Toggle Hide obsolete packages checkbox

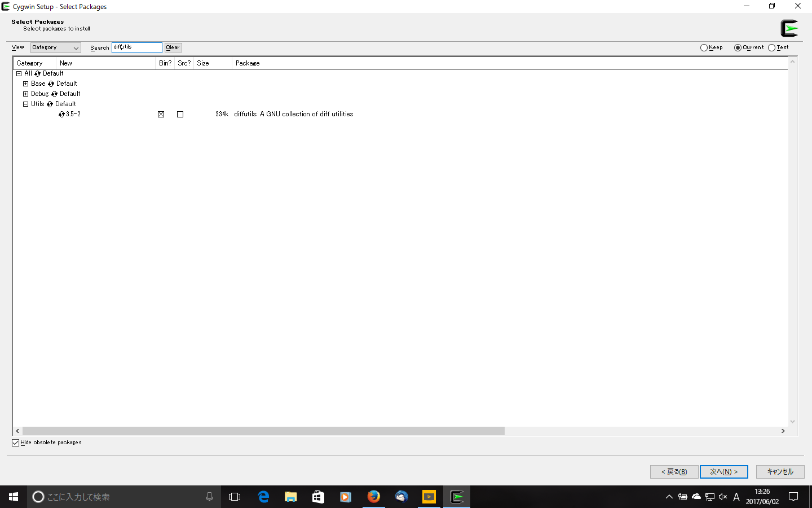pos(16,443)
